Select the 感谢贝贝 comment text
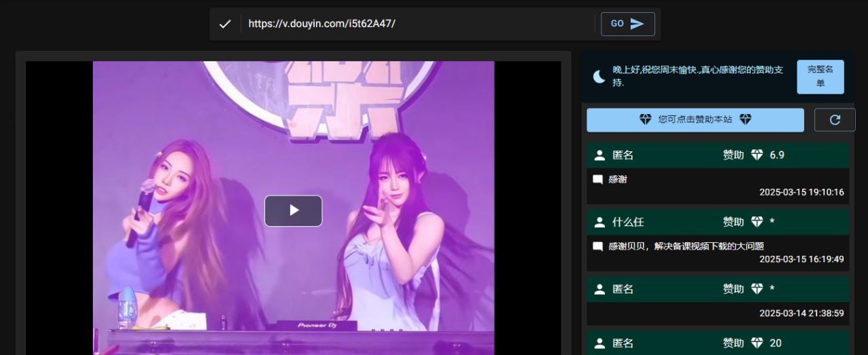868x355 pixels. 686,246
